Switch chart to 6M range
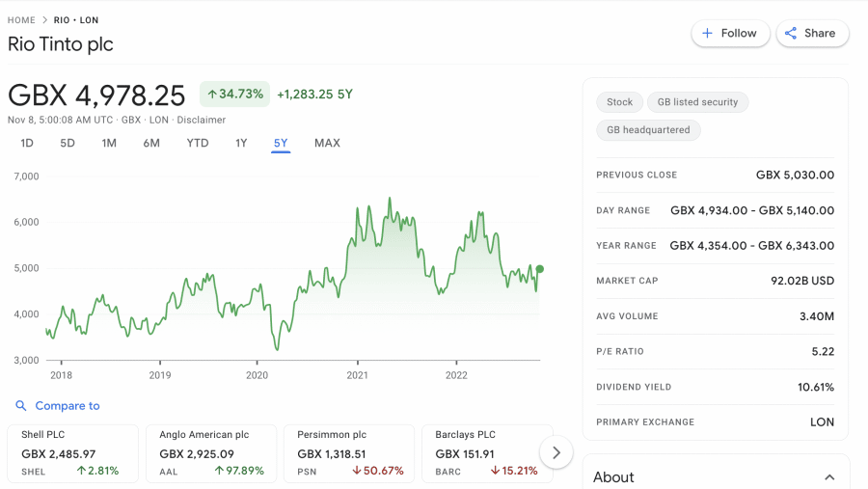The width and height of the screenshot is (868, 489). click(x=151, y=143)
